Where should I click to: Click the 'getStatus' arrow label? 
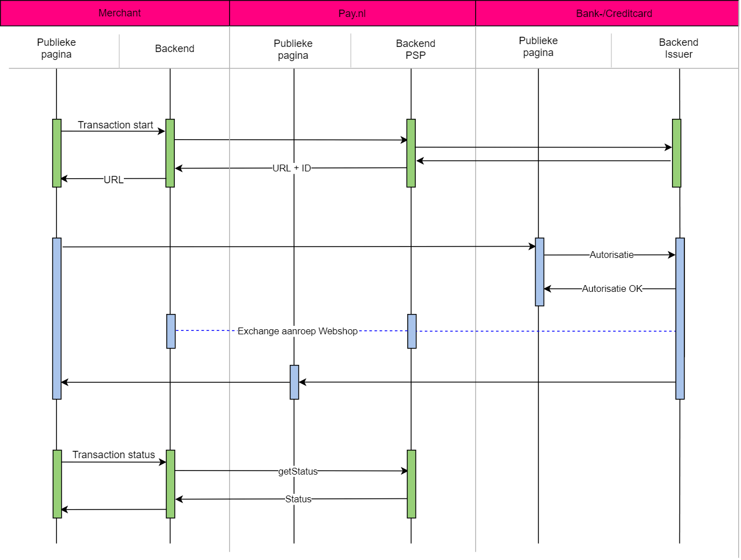[298, 471]
